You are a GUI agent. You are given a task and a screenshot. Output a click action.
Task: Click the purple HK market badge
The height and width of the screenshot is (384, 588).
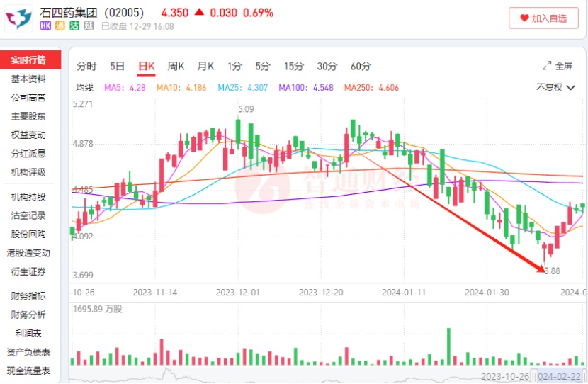(46, 27)
